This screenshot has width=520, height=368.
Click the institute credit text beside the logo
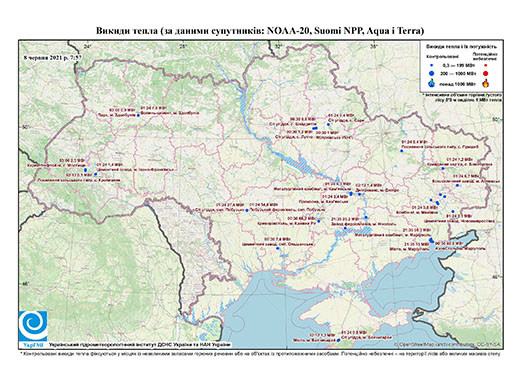pos(140,345)
